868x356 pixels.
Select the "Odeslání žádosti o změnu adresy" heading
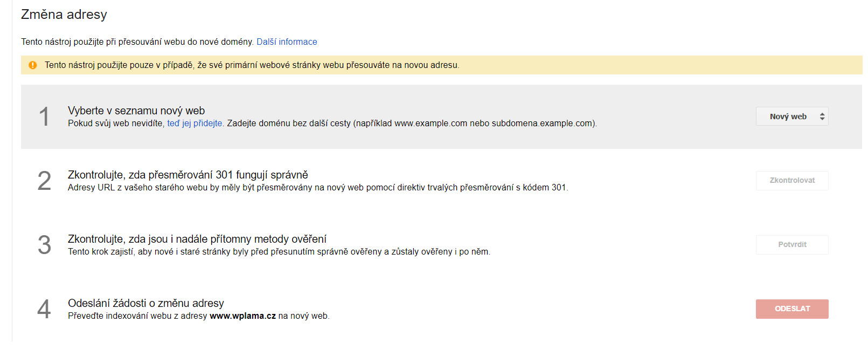(146, 303)
